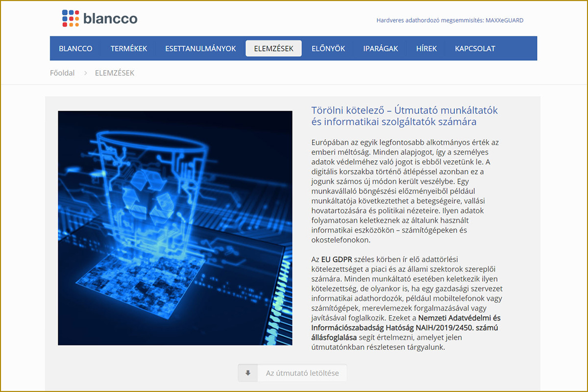Image resolution: width=588 pixels, height=392 pixels.
Task: Click the download arrow icon
Action: click(x=248, y=373)
